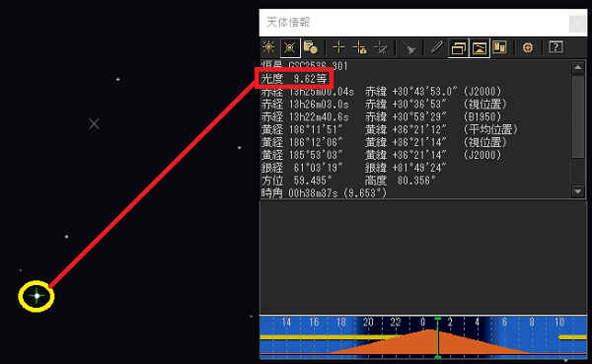Open help with the question mark icon
Viewport: 592px width, 364px height.
click(x=555, y=47)
